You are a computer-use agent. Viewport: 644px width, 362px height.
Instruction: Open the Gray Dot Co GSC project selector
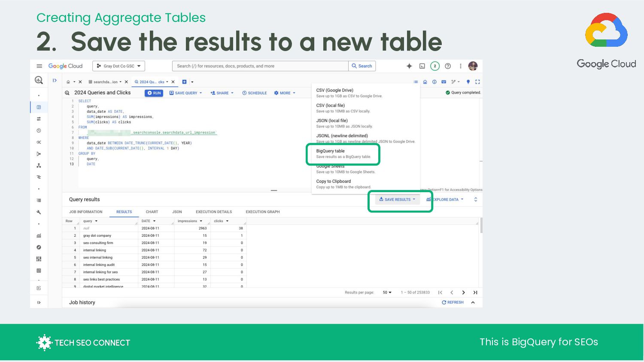pyautogui.click(x=119, y=66)
